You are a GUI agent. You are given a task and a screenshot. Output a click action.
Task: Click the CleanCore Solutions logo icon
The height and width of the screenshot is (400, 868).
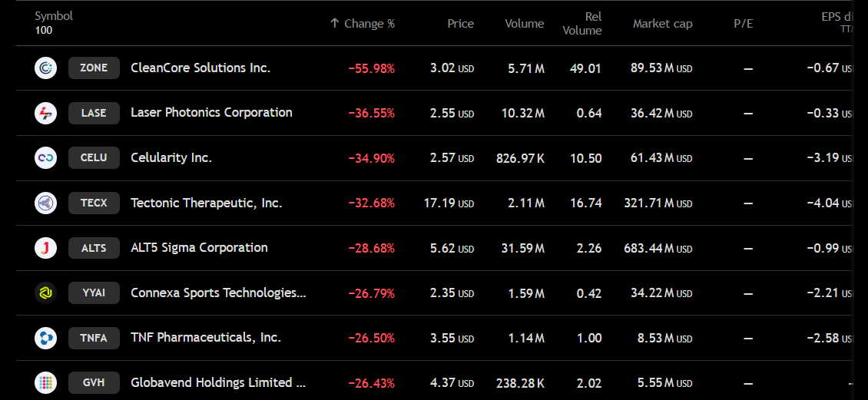tap(45, 68)
